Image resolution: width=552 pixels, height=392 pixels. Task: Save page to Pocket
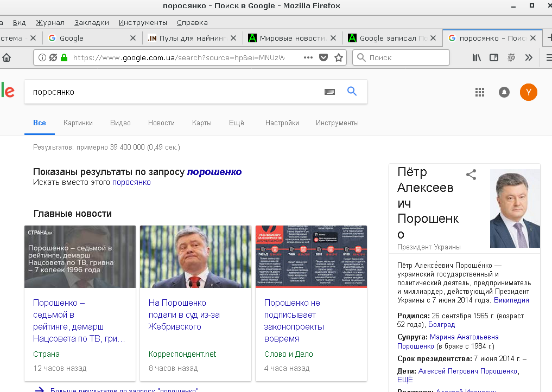point(323,57)
